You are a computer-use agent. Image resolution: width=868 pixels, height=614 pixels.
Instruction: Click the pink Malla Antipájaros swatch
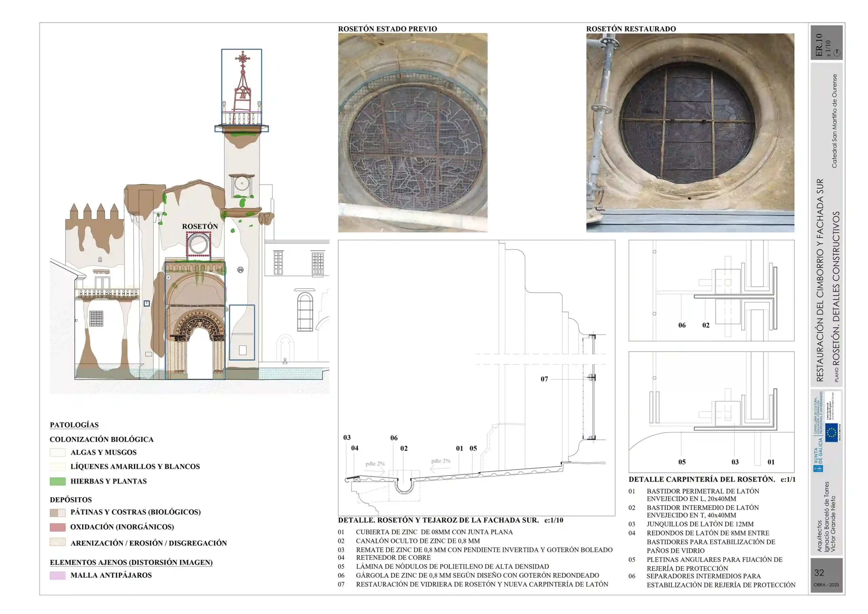click(x=57, y=575)
